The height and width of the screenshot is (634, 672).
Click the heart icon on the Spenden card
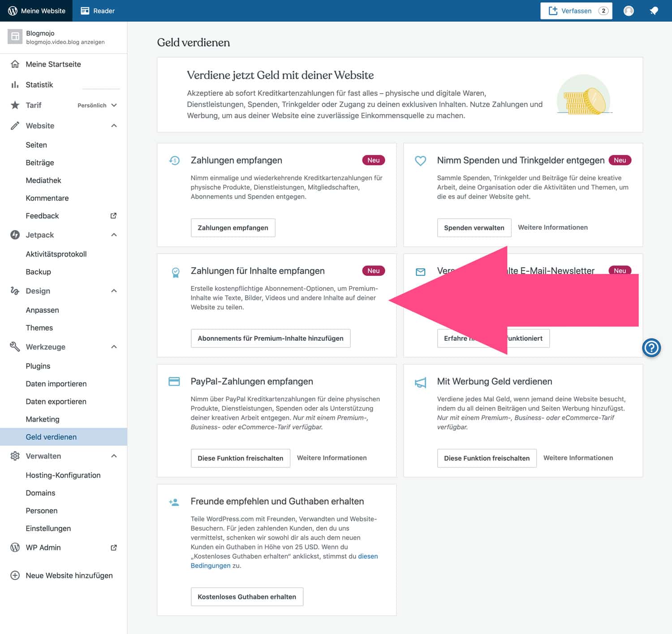420,160
